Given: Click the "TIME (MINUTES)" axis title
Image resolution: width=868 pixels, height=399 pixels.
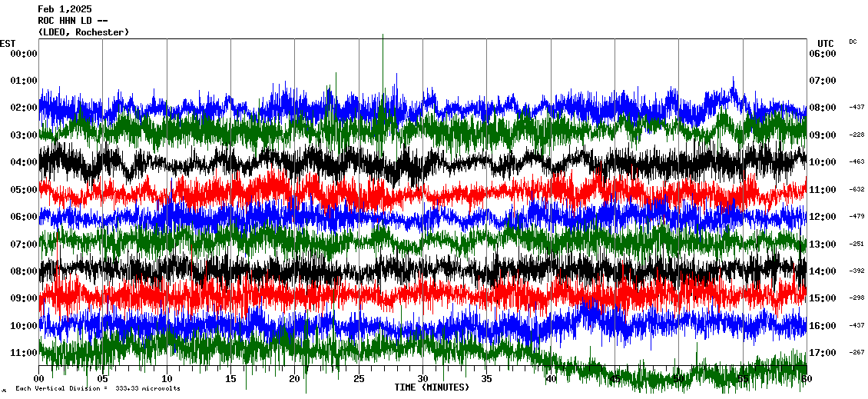Looking at the screenshot, I should 432,387.
